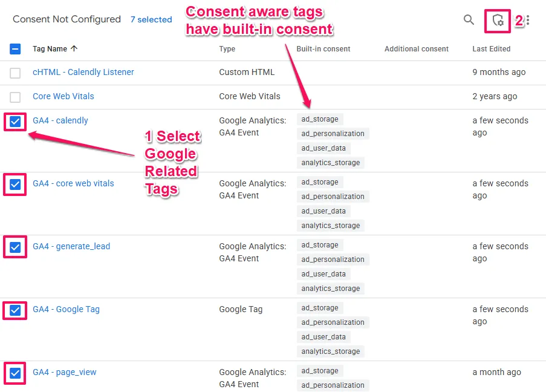Open the cHTML - Calendly Listener tag
The height and width of the screenshot is (392, 546).
(83, 72)
